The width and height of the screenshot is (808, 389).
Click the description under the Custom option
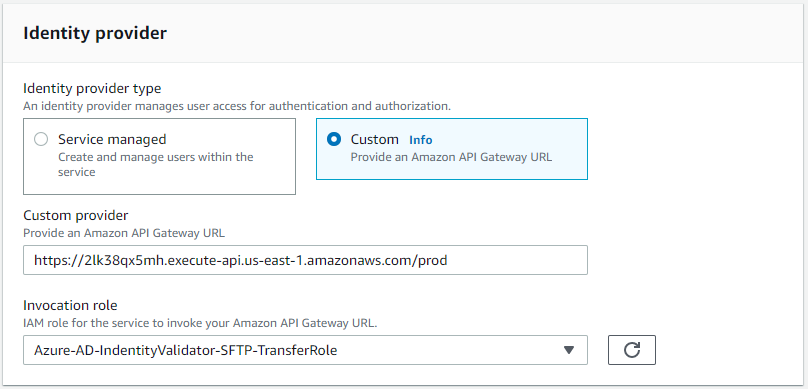(x=451, y=157)
